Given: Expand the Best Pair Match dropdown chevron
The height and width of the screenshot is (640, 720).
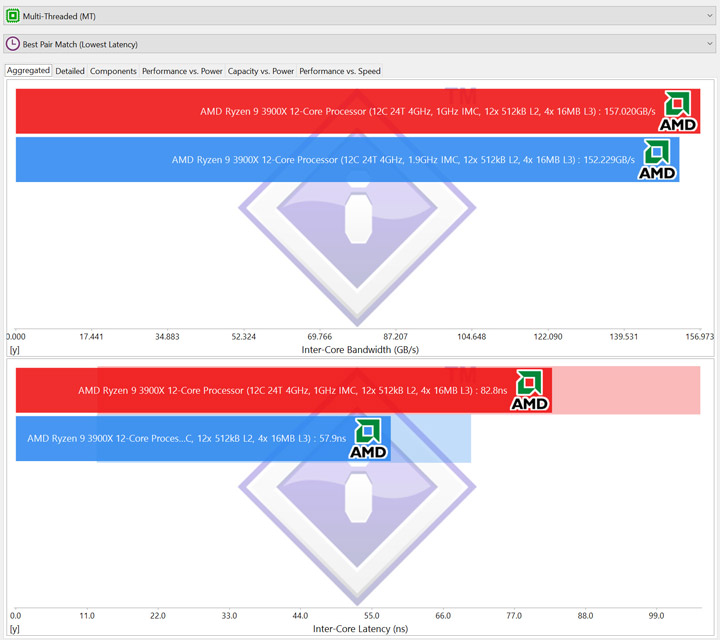Looking at the screenshot, I should pyautogui.click(x=709, y=44).
